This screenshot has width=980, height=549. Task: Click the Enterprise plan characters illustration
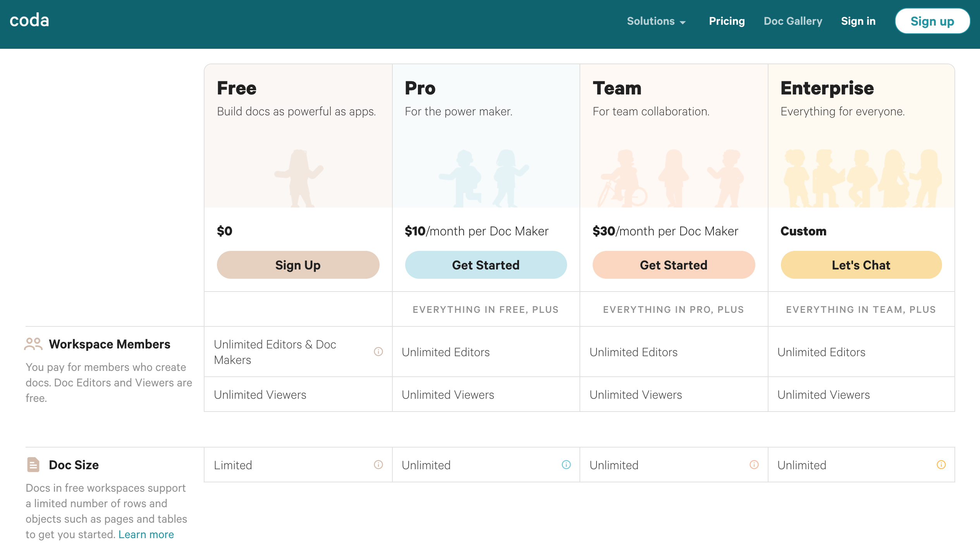click(862, 178)
